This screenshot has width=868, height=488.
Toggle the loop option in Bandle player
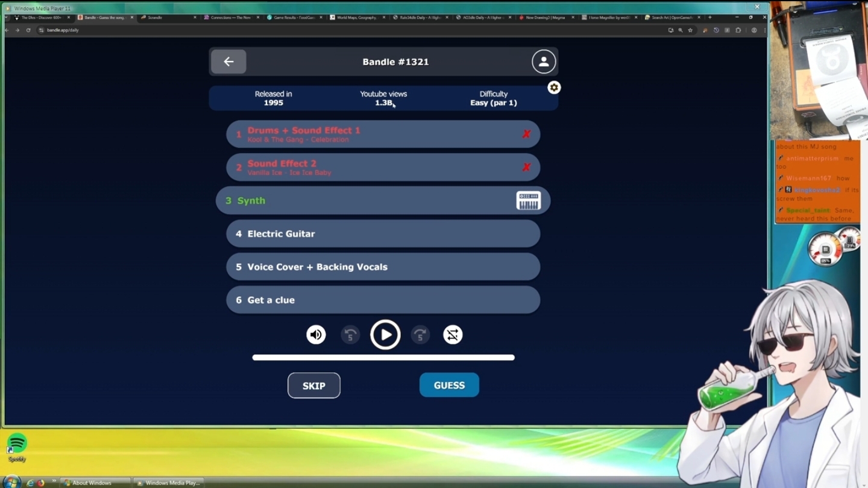[x=453, y=335]
